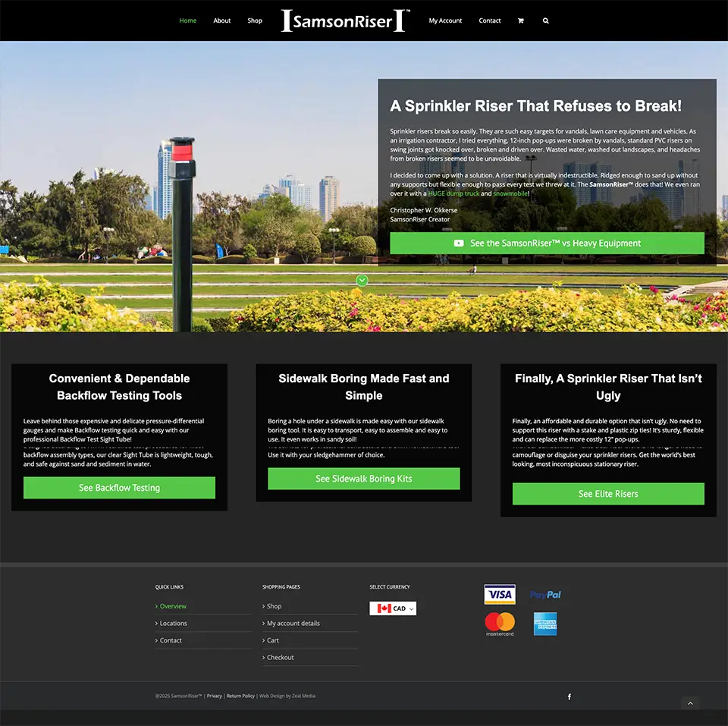Viewport: 728px width, 726px height.
Task: Click the American Express logo
Action: 545,624
